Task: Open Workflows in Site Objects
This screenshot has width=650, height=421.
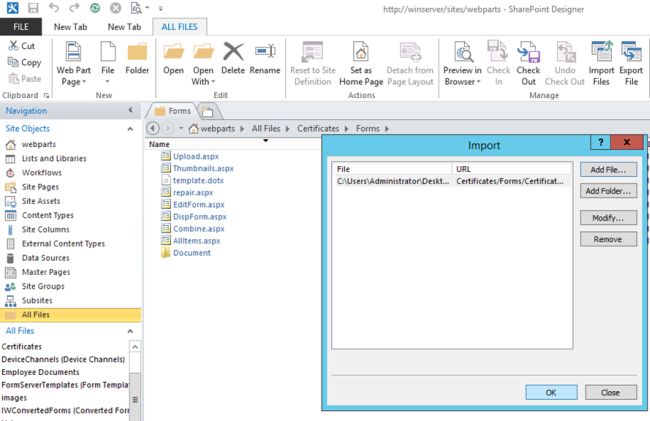Action: [41, 172]
